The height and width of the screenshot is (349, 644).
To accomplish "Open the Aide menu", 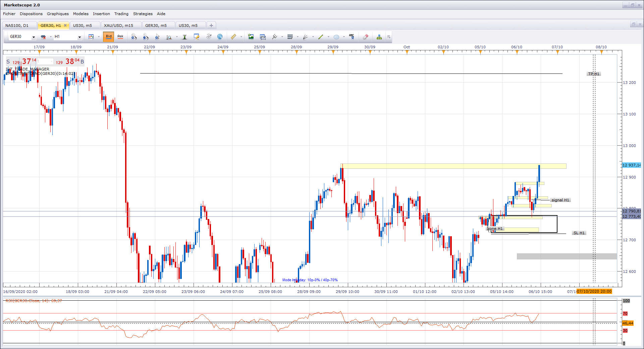I will 161,14.
